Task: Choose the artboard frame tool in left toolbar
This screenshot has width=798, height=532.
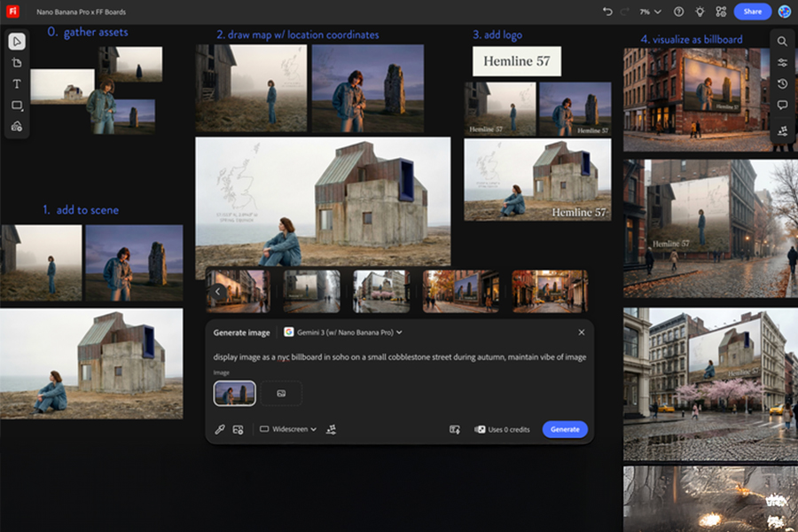Action: (x=17, y=63)
